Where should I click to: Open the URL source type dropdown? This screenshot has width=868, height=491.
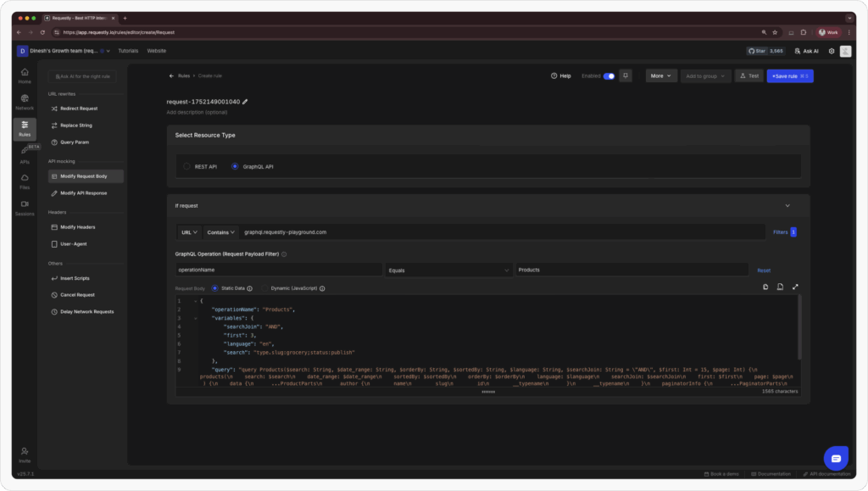(x=189, y=232)
